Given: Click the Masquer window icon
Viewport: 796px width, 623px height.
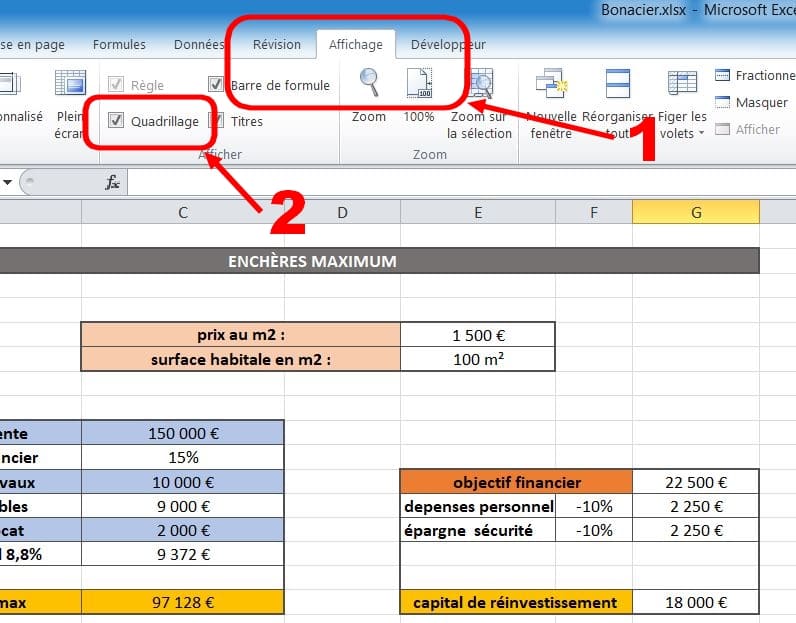Looking at the screenshot, I should click(x=722, y=102).
